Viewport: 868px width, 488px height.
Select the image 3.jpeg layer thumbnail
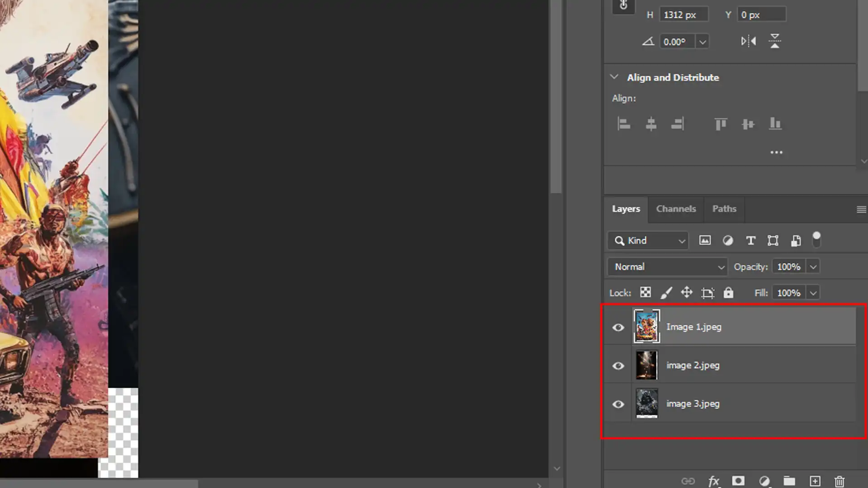pos(646,404)
